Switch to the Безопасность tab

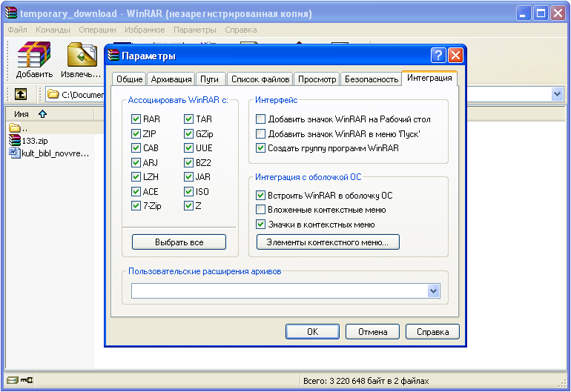tap(371, 79)
